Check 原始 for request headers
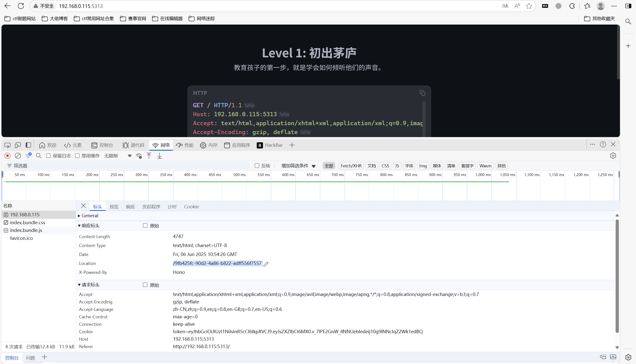Screen dimensions: 636x364 145,285
